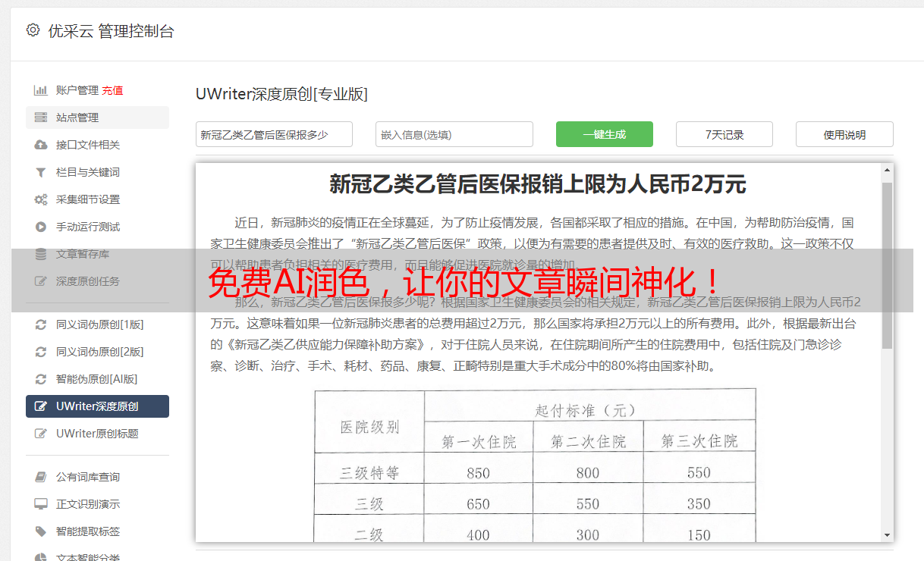The width and height of the screenshot is (924, 561).
Task: Click the table header 起付标准（元）
Action: (x=586, y=410)
